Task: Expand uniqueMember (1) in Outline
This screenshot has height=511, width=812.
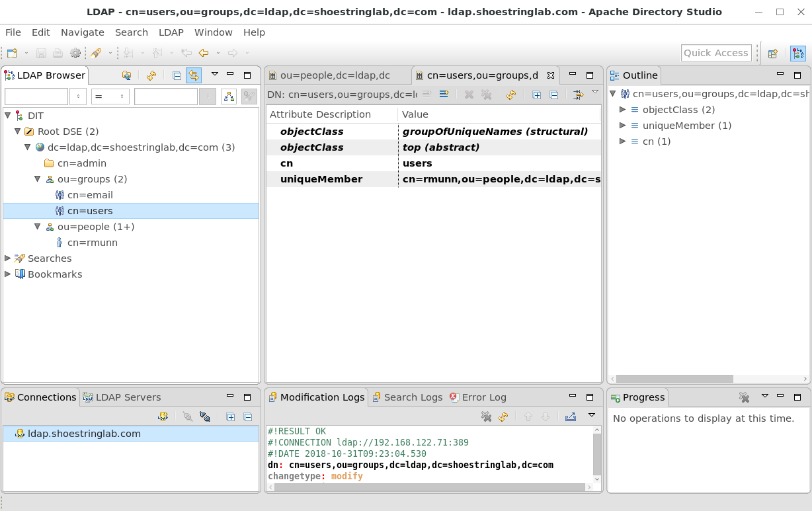Action: click(x=622, y=126)
